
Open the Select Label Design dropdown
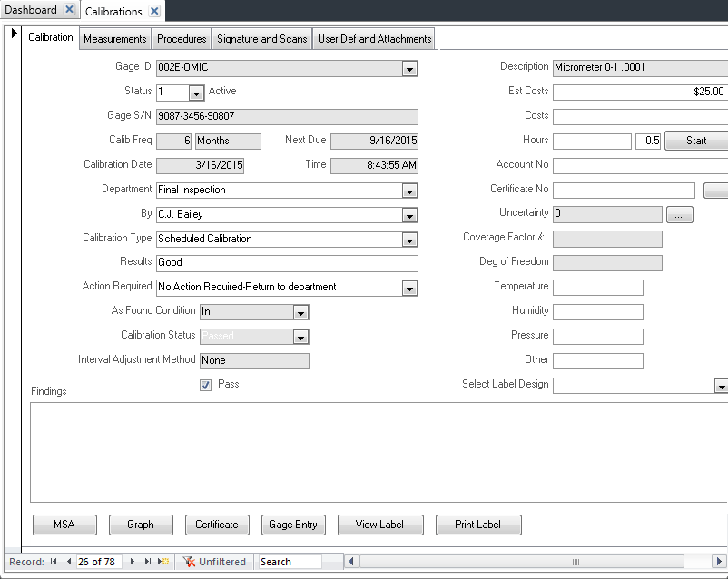[722, 384]
